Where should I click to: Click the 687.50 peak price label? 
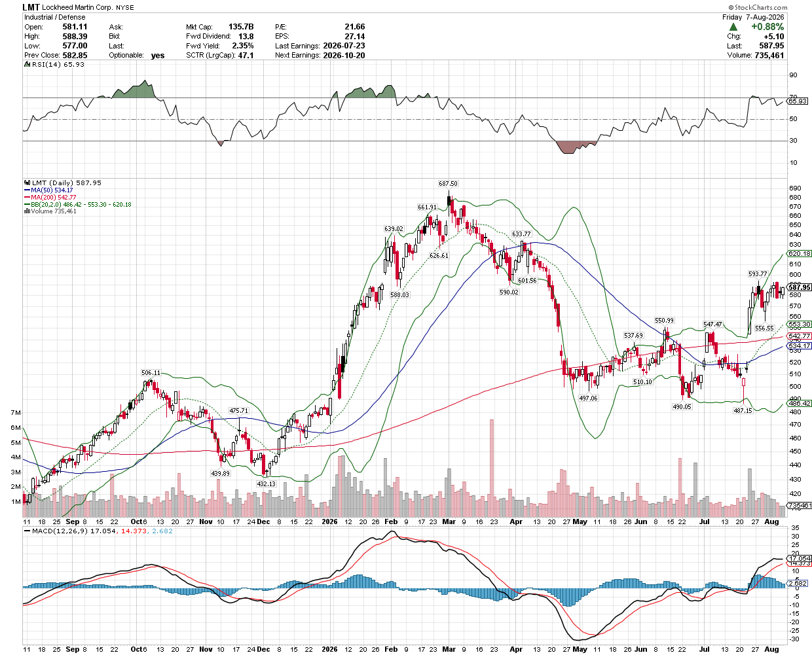(448, 184)
